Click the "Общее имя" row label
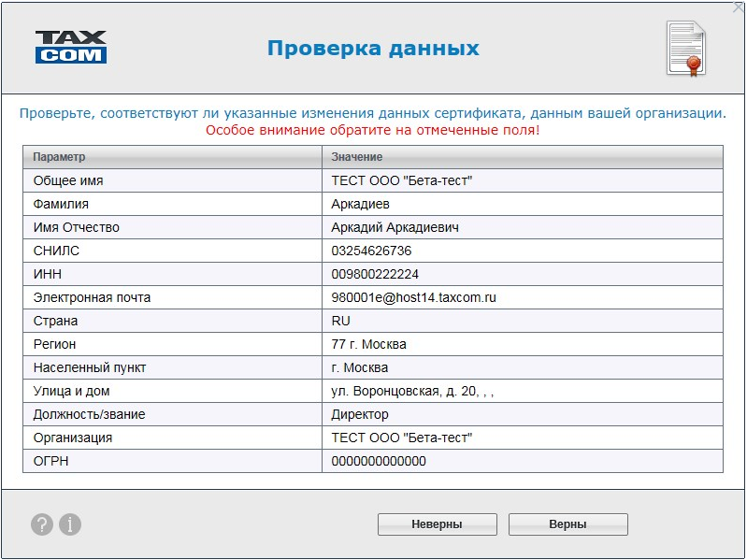The image size is (747, 560). [x=68, y=180]
